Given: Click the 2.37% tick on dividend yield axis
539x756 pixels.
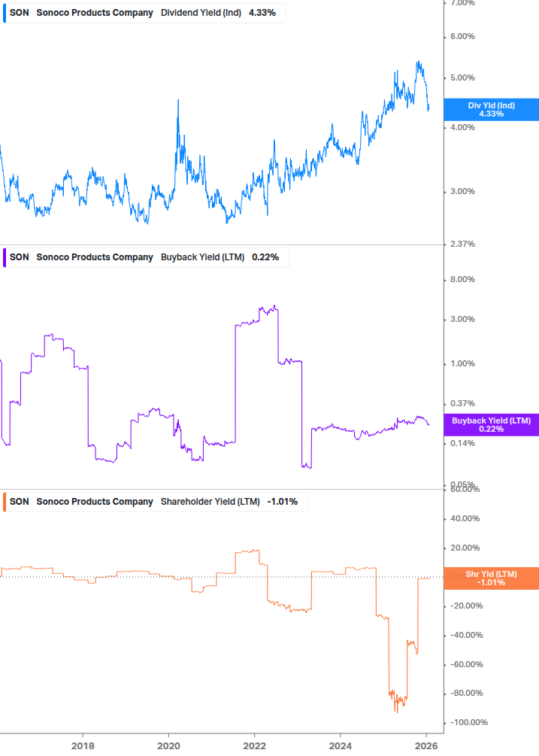Looking at the screenshot, I should [462, 244].
